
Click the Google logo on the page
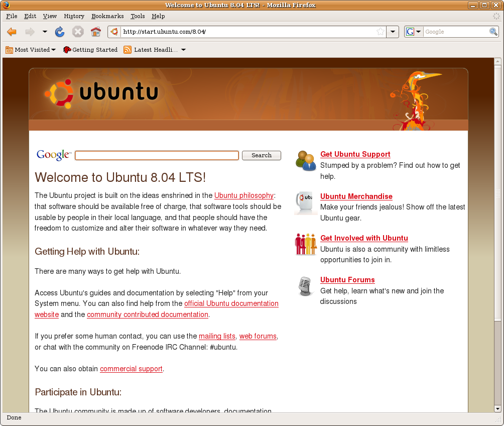tap(54, 155)
